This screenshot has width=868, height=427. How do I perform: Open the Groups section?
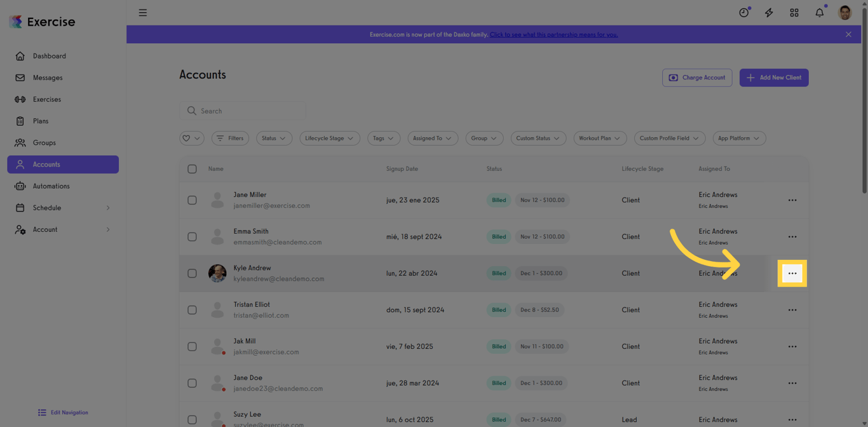click(x=44, y=142)
